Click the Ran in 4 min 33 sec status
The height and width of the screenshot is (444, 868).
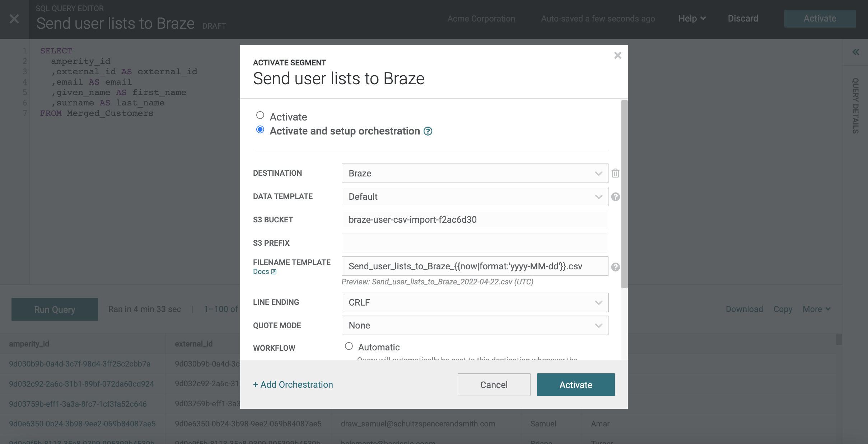tap(145, 309)
